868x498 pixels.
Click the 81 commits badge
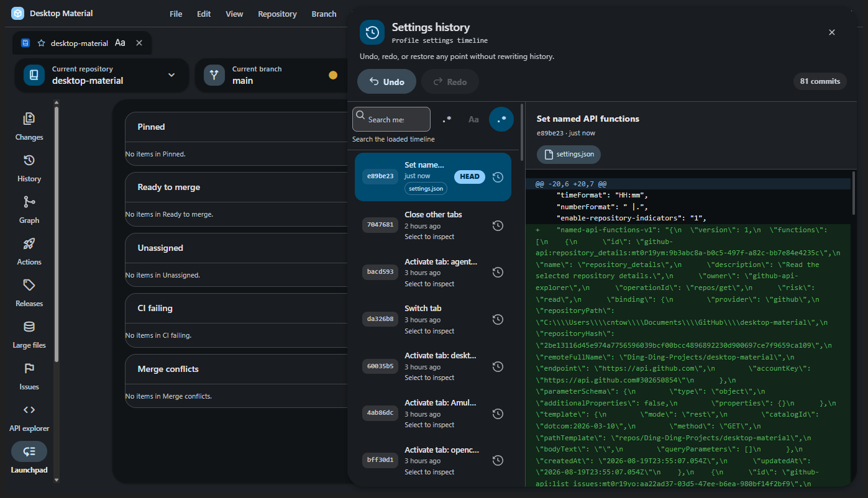[x=820, y=81]
